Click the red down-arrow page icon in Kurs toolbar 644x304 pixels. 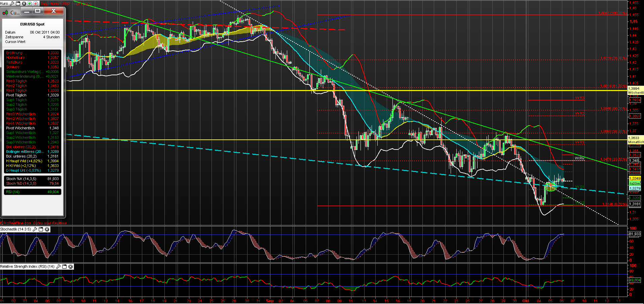coord(36,3)
